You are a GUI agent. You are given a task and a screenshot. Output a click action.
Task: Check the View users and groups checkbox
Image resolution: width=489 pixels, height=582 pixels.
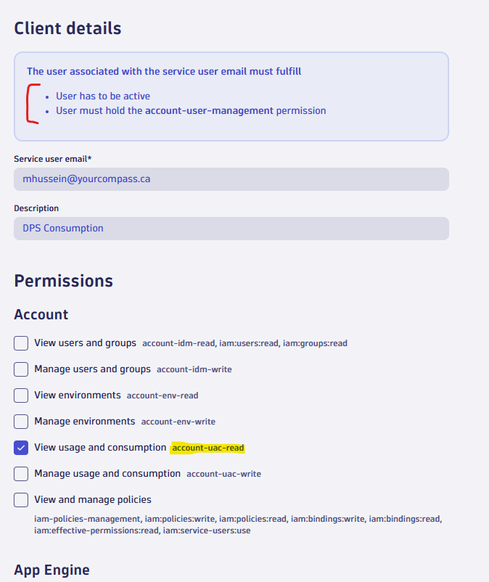[21, 343]
